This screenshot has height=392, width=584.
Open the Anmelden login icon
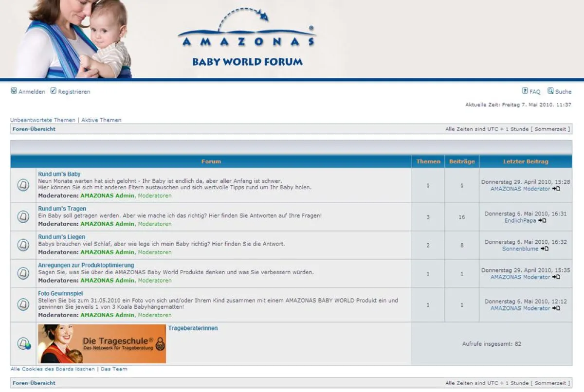point(14,91)
